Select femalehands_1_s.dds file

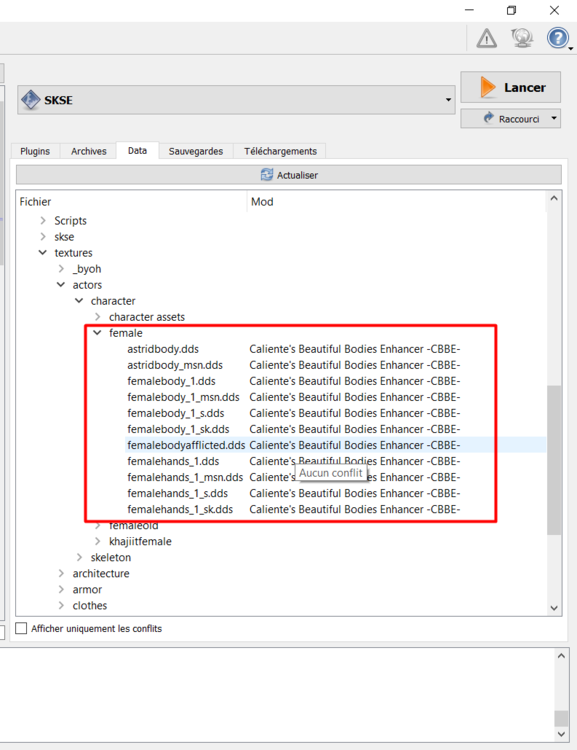click(177, 494)
